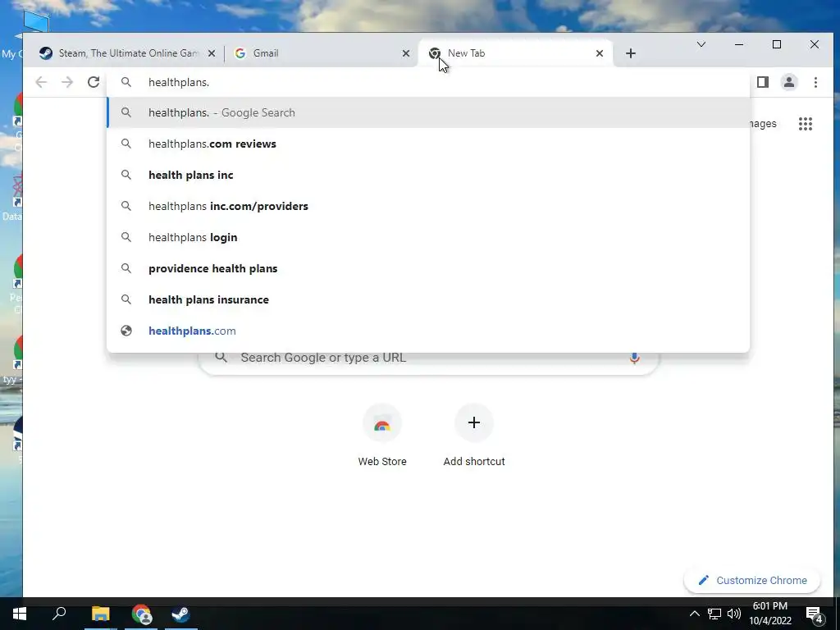Image resolution: width=840 pixels, height=630 pixels.
Task: Select suggestion 'providence health plans'
Action: pyautogui.click(x=428, y=268)
